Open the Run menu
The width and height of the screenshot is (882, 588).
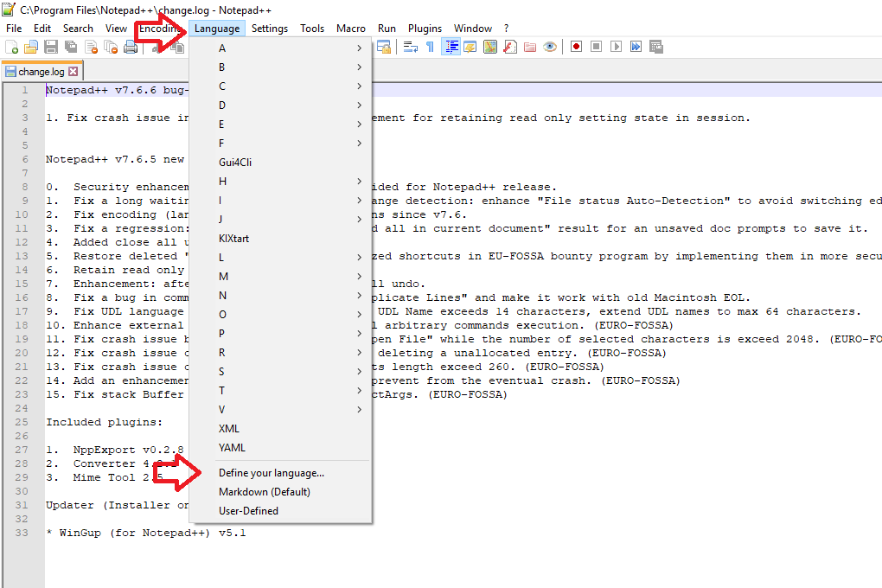pyautogui.click(x=387, y=29)
